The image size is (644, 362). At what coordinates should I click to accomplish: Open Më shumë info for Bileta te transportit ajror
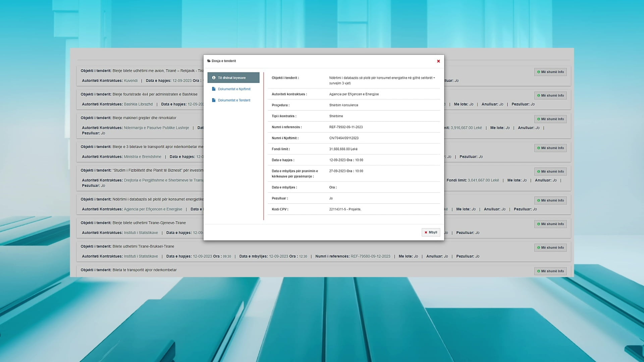(x=550, y=271)
